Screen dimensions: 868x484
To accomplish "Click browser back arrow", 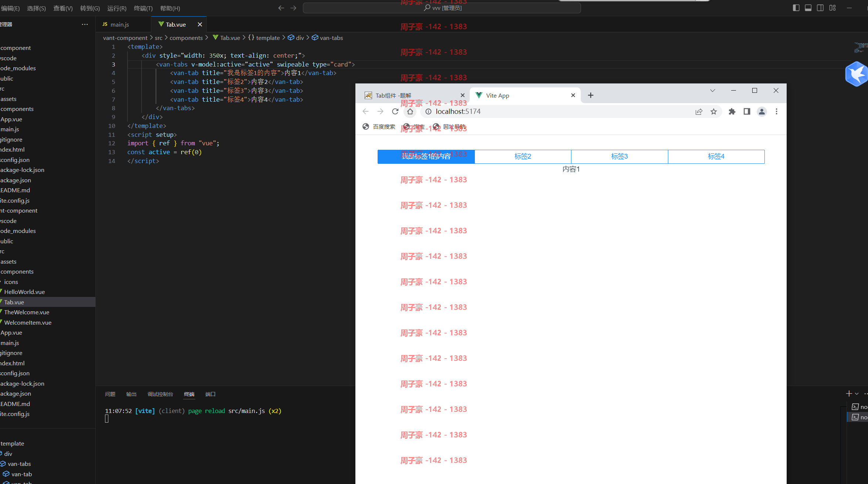I will 365,112.
